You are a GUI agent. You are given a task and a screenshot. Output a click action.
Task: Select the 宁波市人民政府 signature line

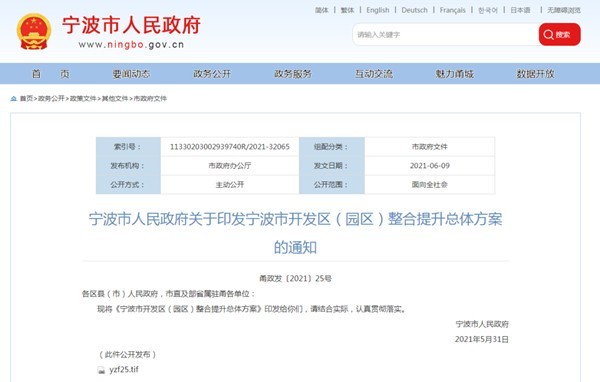pos(482,324)
